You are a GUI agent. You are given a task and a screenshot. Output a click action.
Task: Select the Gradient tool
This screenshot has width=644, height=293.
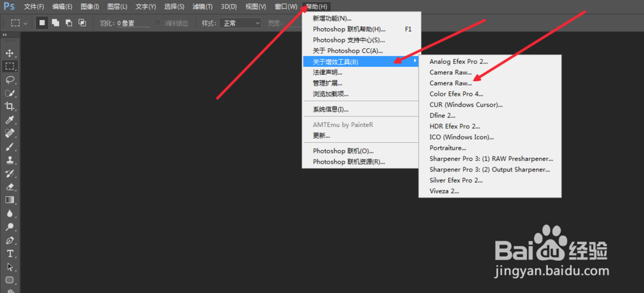tap(10, 200)
